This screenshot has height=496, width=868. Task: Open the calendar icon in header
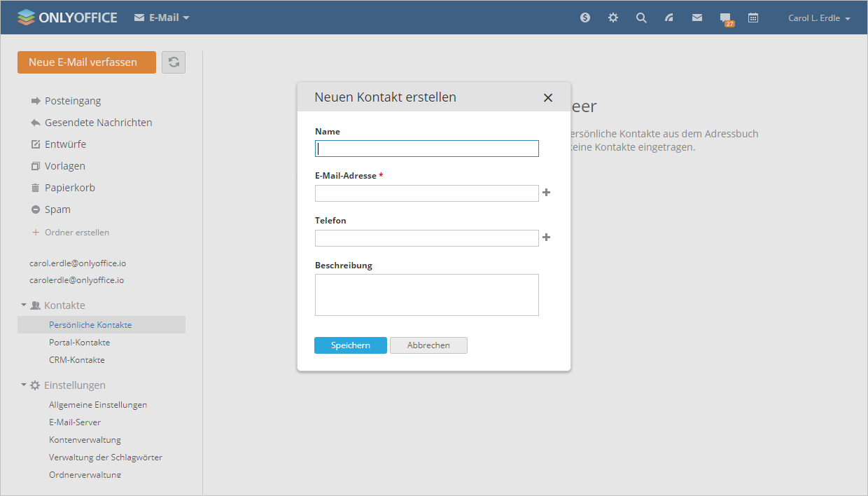click(x=753, y=18)
